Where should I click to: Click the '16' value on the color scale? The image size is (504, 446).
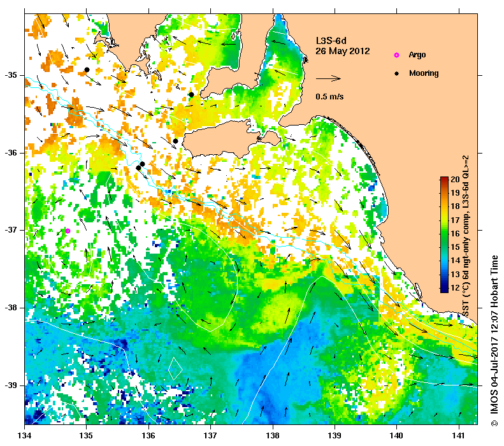pos(455,234)
